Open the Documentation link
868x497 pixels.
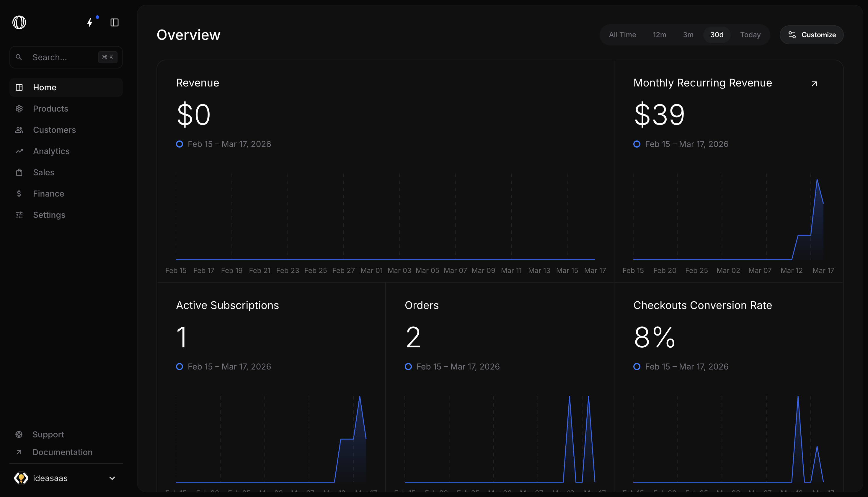coord(62,452)
